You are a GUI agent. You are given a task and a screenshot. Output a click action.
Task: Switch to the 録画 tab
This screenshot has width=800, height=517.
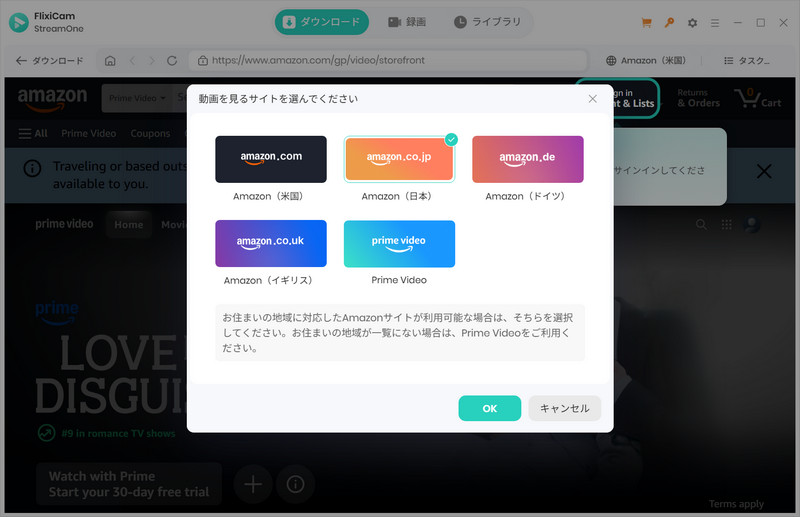pos(407,22)
